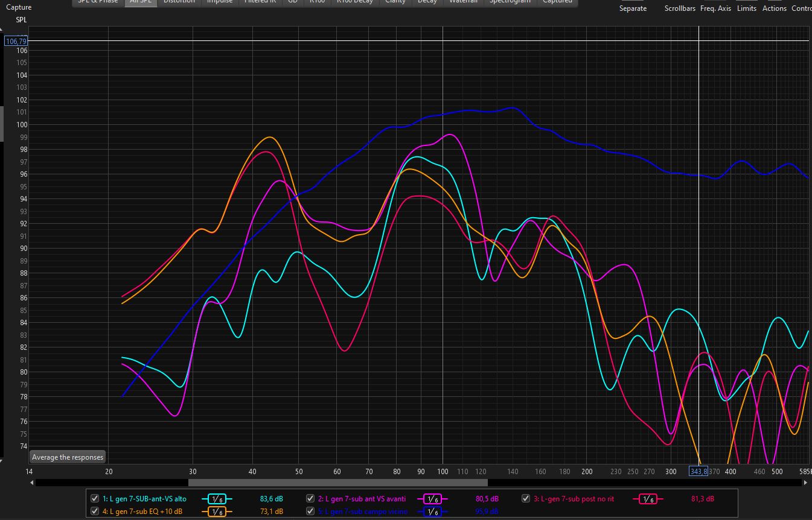Click the 95,9 dB value of trace 5
Screen dimensions: 812x520
pyautogui.click(x=487, y=512)
